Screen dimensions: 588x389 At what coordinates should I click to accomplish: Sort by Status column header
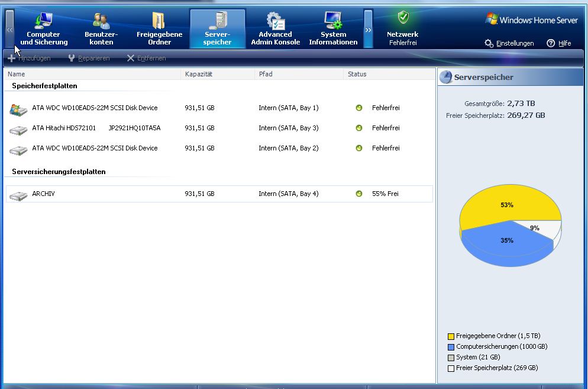(x=389, y=74)
